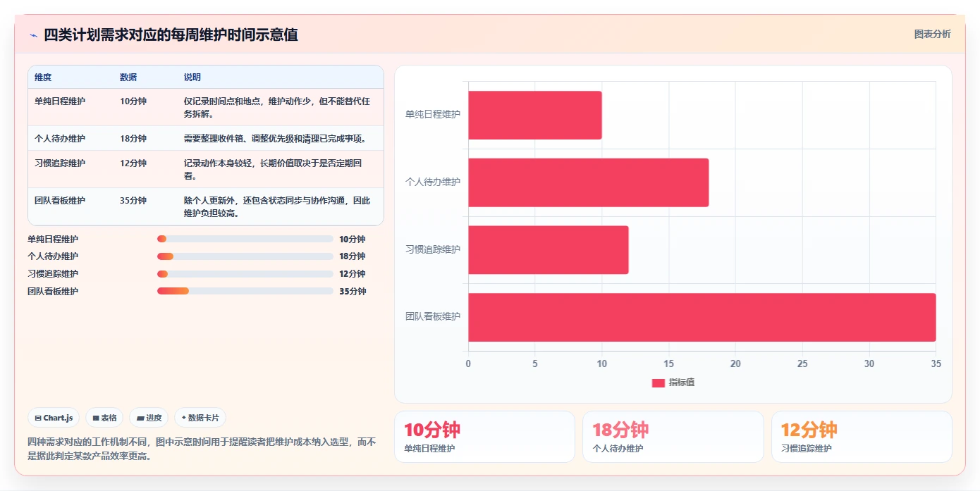Click the lightning icon beside the title
The image size is (980, 491).
(x=33, y=35)
